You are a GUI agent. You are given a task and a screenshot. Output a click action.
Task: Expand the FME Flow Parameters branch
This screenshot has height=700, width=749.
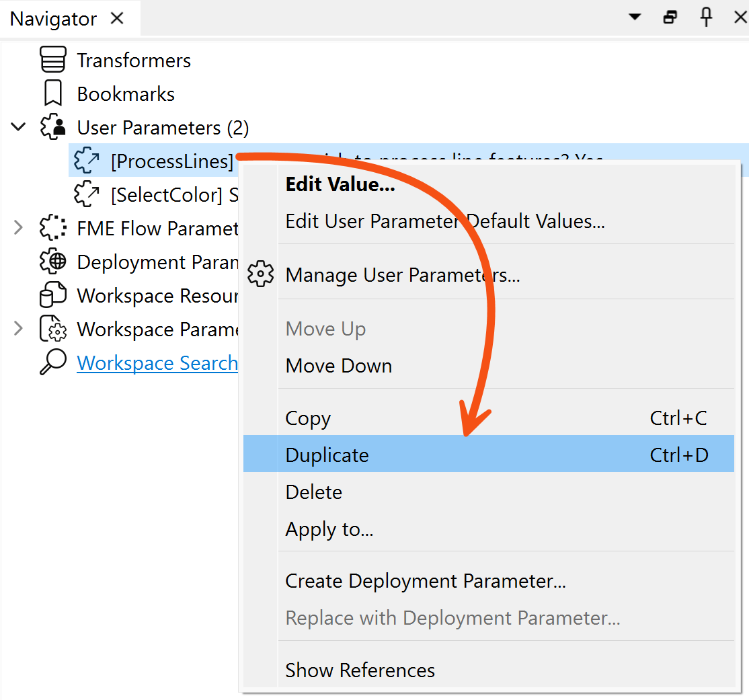(x=18, y=228)
